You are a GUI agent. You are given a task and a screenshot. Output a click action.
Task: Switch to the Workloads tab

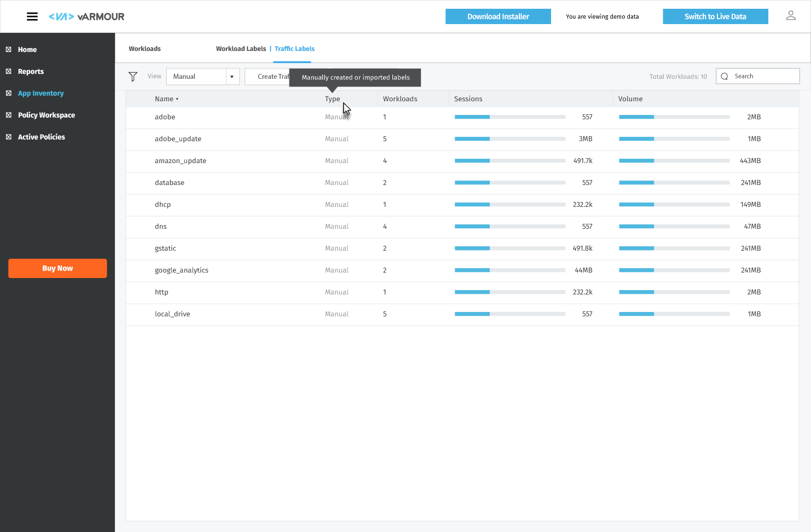pos(145,49)
